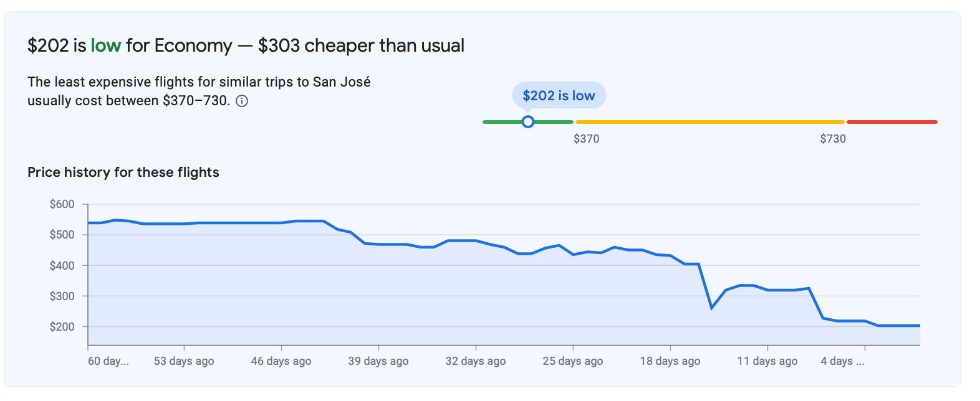Click the "$202 is low" tooltip bubble

pyautogui.click(x=559, y=95)
